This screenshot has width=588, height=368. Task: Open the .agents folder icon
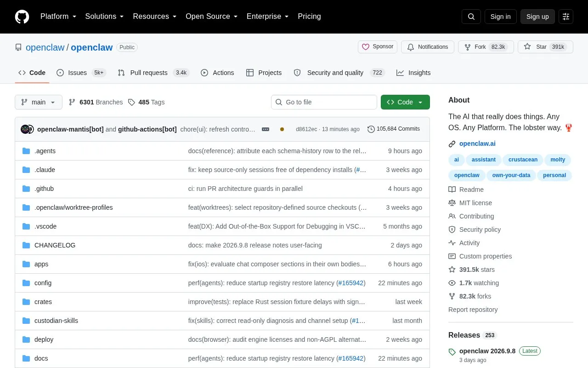[x=26, y=151]
